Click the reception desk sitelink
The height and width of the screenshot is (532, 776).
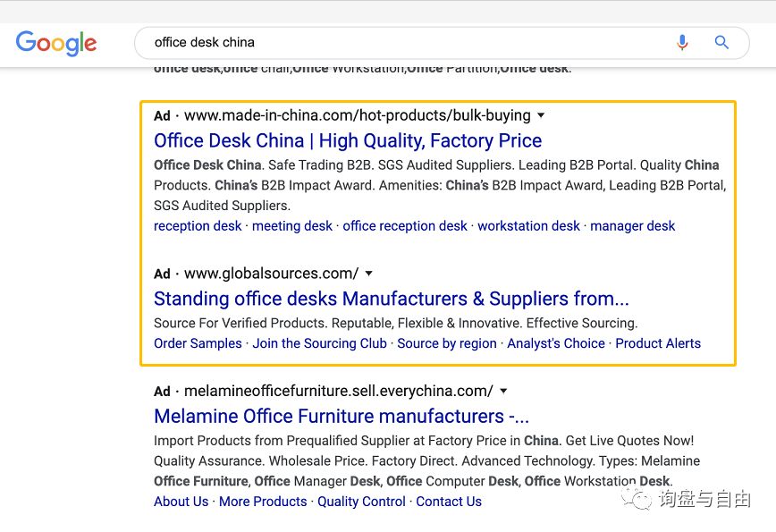(x=198, y=226)
